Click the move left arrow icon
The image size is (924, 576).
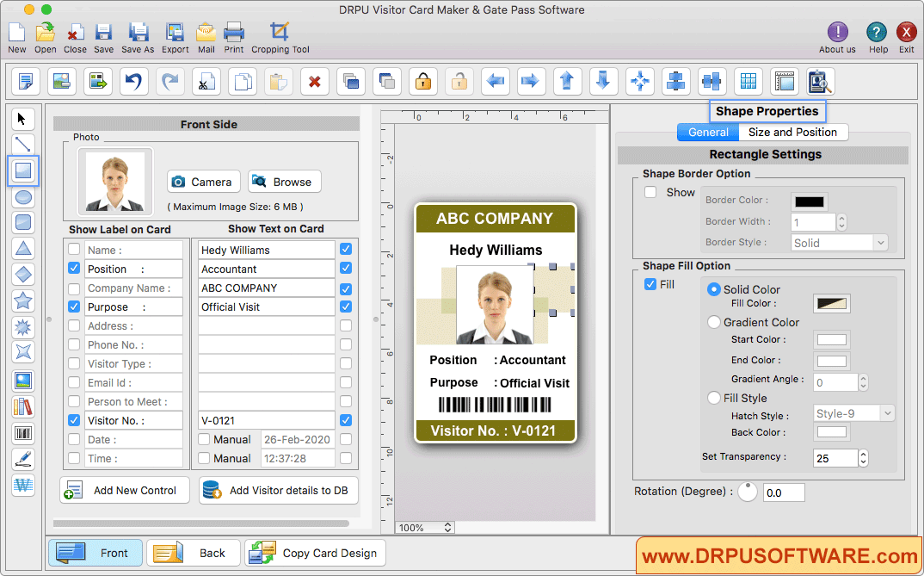pos(495,81)
